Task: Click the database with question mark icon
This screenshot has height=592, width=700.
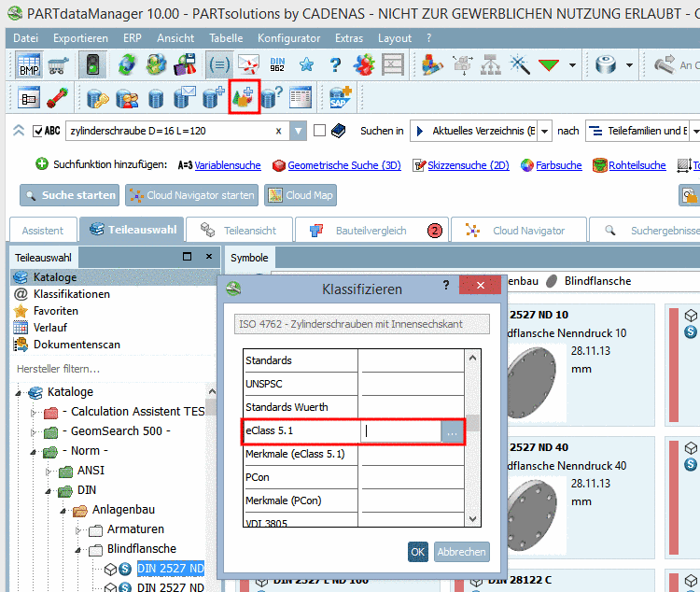Action: pyautogui.click(x=272, y=97)
